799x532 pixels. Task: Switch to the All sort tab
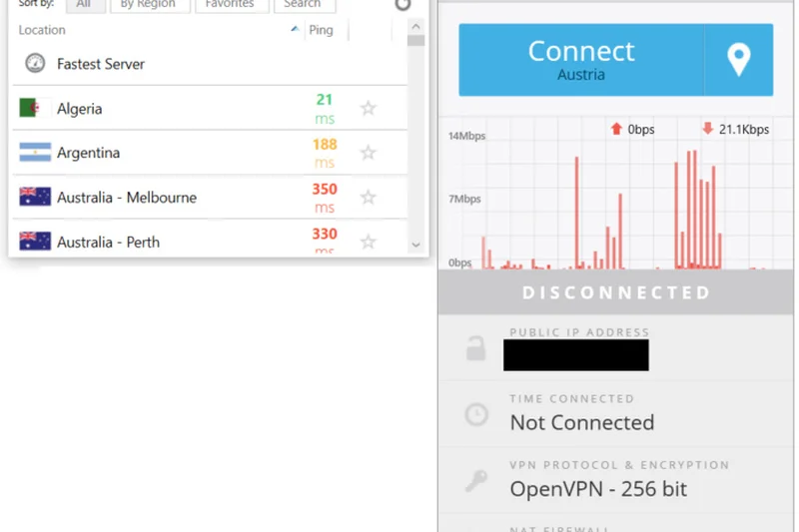[x=86, y=4]
